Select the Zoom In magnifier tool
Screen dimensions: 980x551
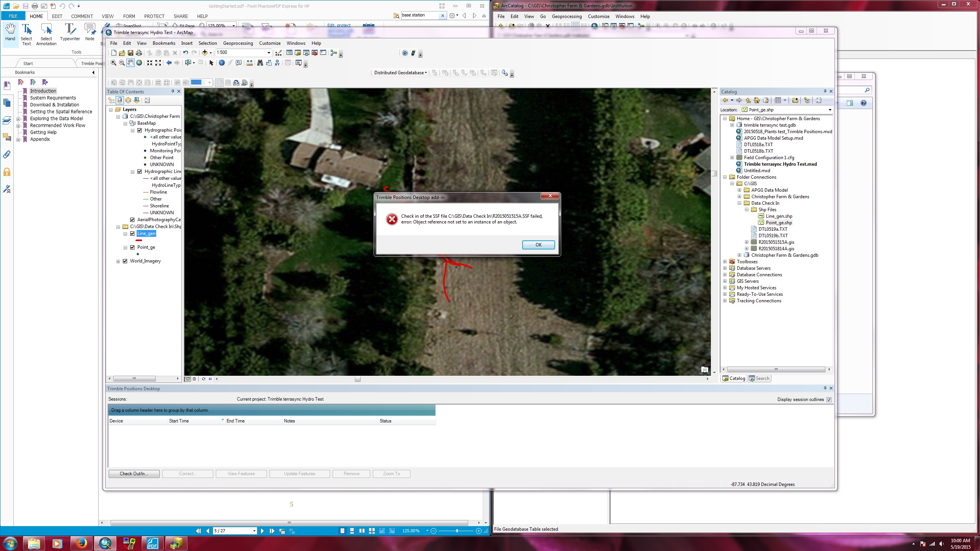114,63
